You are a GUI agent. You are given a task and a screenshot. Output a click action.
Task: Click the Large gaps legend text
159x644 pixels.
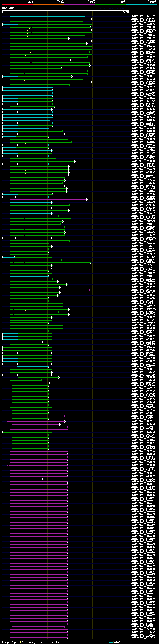tap(31, 642)
